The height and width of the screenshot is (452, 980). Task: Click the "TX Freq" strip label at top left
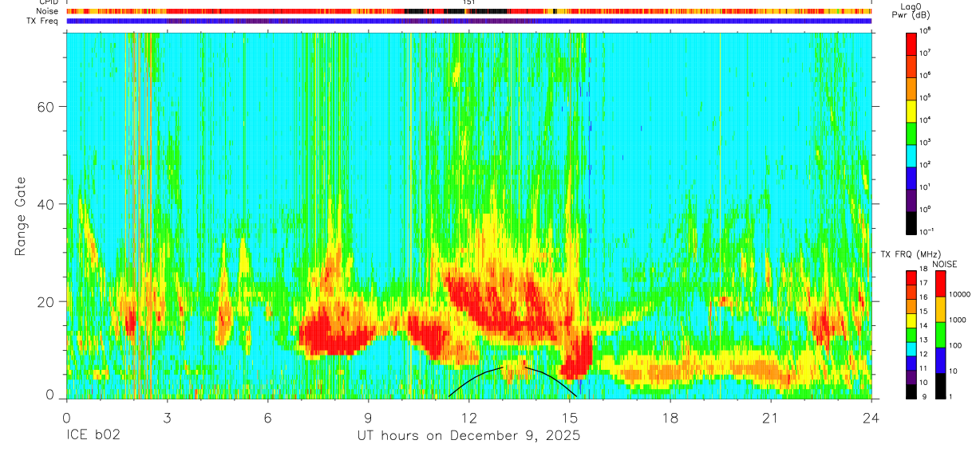coord(42,21)
